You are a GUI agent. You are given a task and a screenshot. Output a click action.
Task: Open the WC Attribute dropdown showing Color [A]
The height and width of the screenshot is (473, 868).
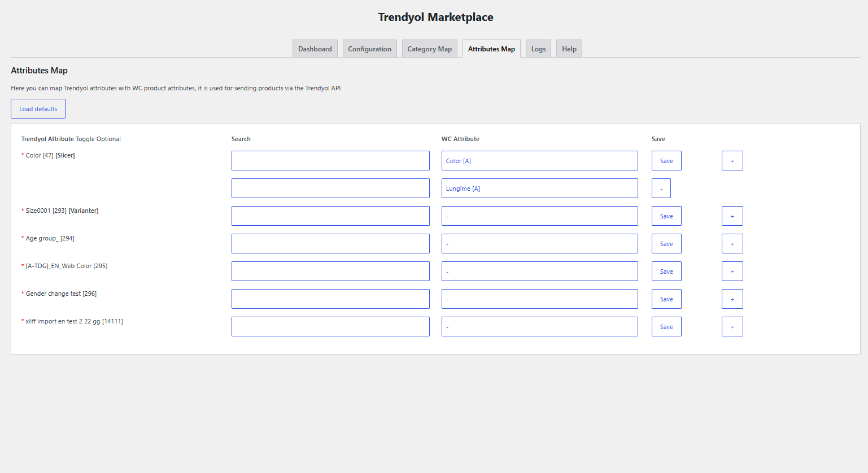click(x=539, y=161)
